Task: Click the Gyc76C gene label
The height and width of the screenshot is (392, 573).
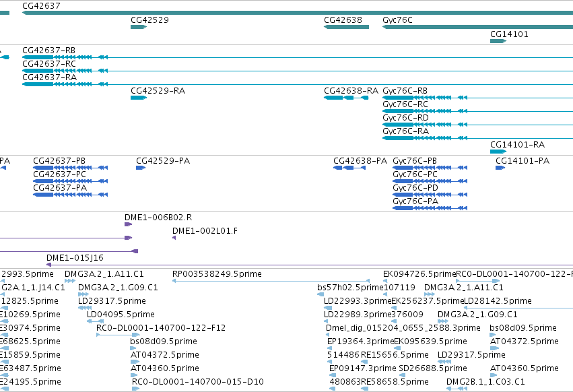Action: click(397, 20)
